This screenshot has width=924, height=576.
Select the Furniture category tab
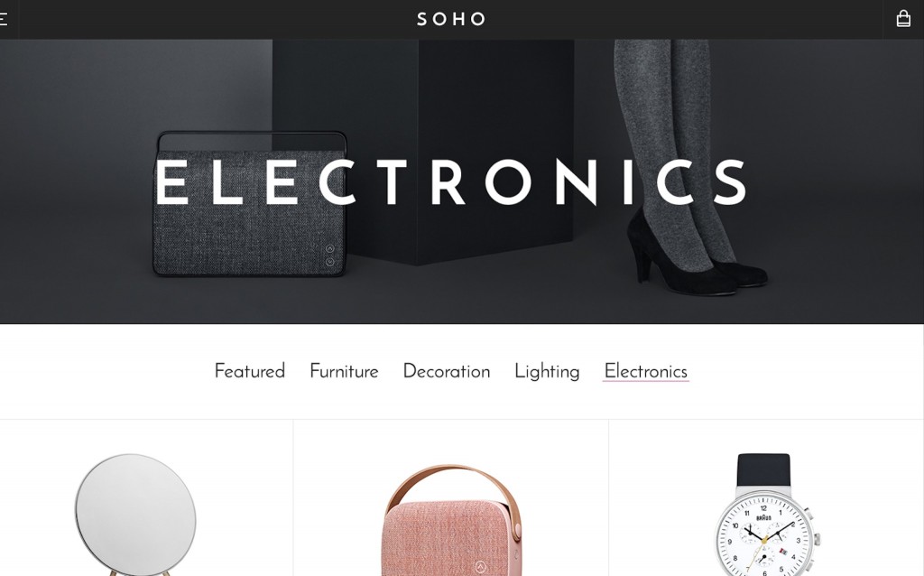click(x=344, y=371)
